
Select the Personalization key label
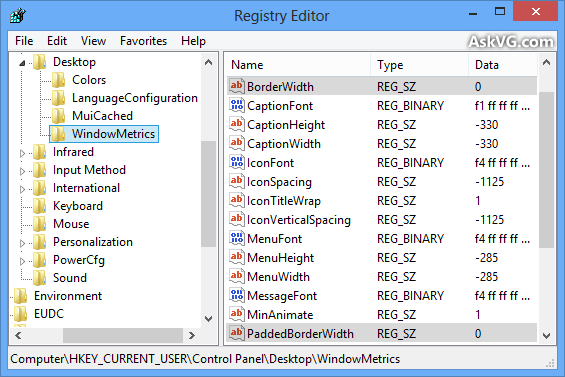93,242
